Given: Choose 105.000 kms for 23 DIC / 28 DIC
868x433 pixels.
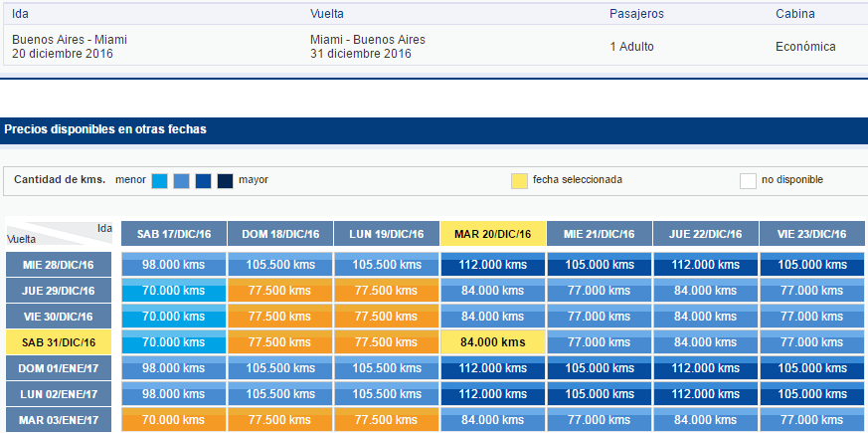Looking at the screenshot, I should point(812,265).
